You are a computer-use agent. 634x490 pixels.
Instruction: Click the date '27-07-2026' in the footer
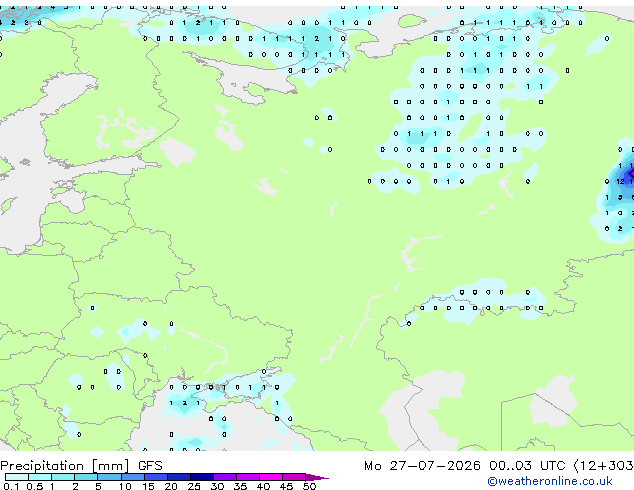(435, 466)
